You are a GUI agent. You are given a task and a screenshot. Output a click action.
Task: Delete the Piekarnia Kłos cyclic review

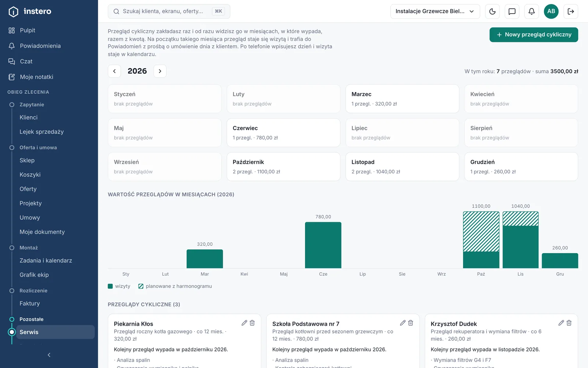(252, 323)
